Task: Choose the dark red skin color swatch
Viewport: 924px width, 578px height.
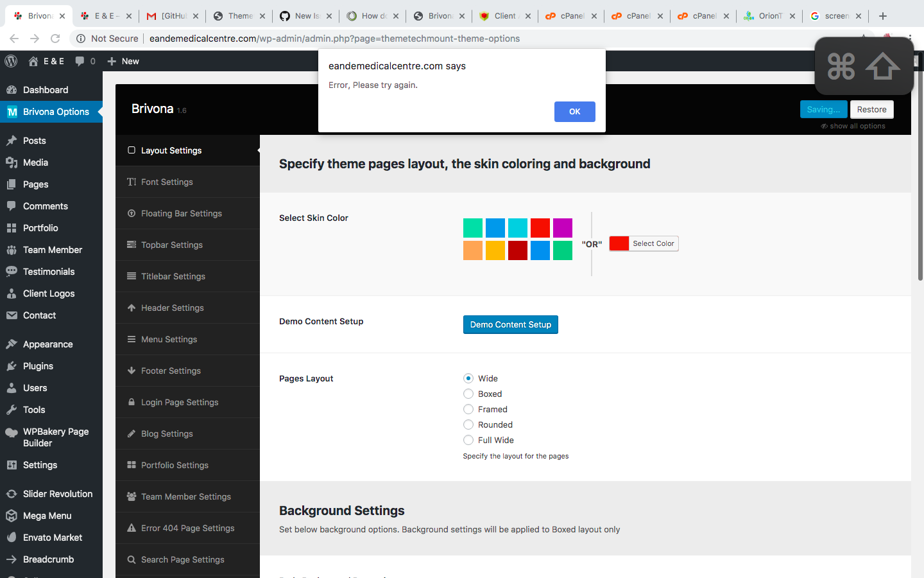Action: pyautogui.click(x=518, y=250)
